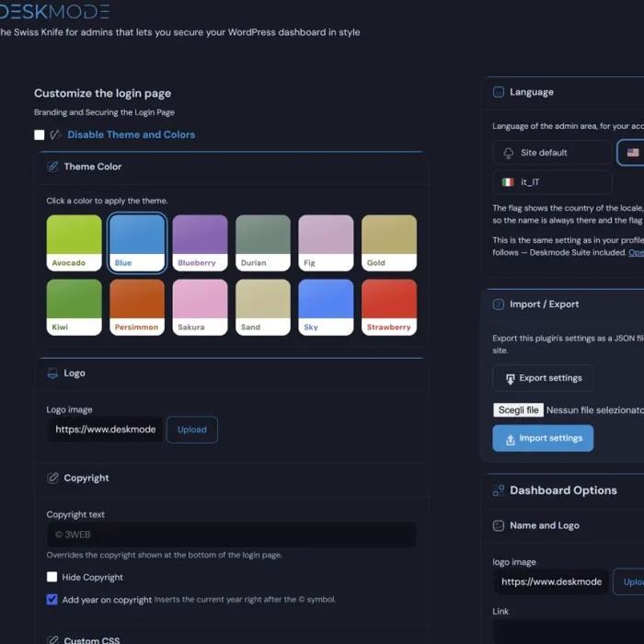This screenshot has height=644, width=644.
Task: Select the it_IT language option
Action: click(552, 182)
